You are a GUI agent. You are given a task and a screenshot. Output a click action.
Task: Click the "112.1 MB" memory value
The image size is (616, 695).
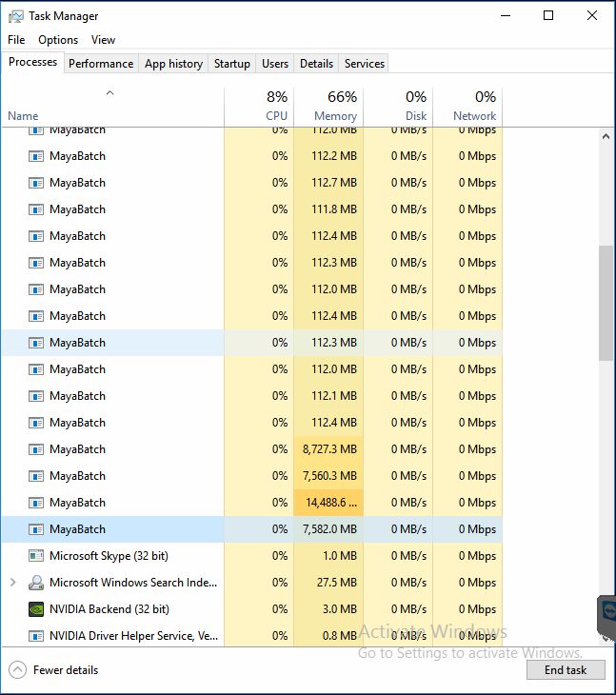[x=334, y=396]
